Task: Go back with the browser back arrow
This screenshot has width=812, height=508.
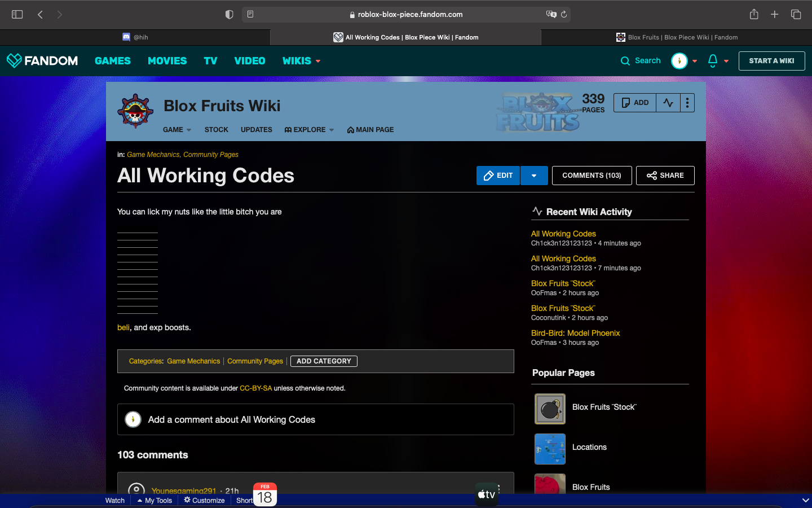Action: [x=40, y=15]
